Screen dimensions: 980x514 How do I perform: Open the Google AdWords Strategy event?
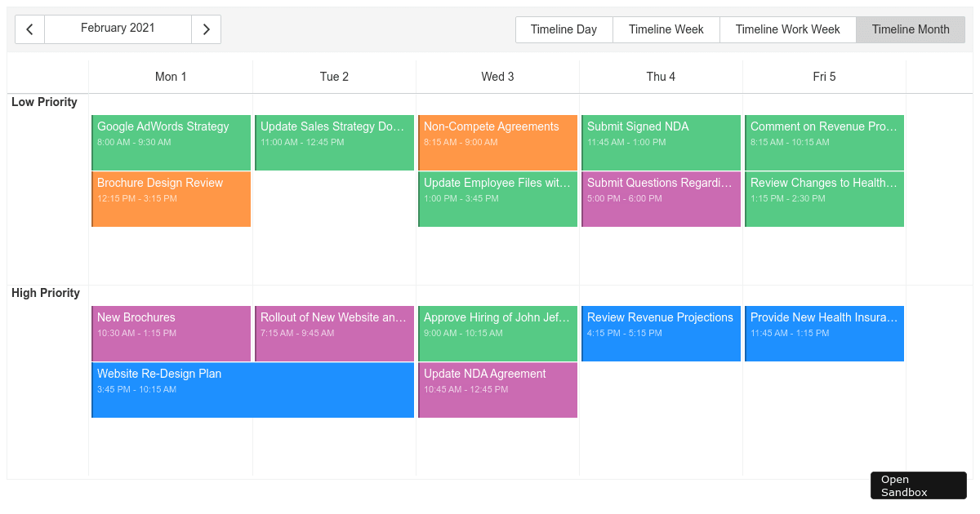[171, 142]
